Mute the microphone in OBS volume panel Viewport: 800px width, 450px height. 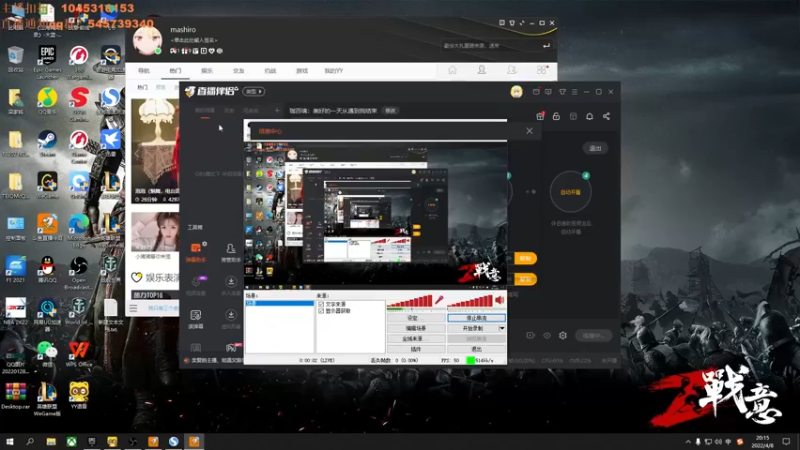coord(439,299)
